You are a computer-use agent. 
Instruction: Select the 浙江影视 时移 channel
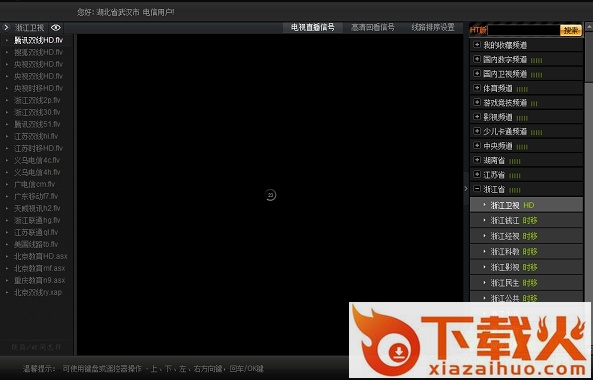526,267
